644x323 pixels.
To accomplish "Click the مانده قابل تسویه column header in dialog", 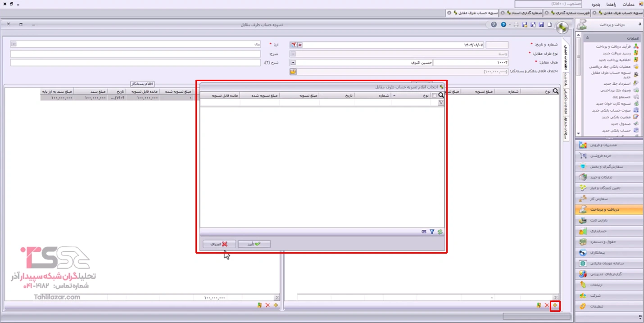I will pos(220,96).
